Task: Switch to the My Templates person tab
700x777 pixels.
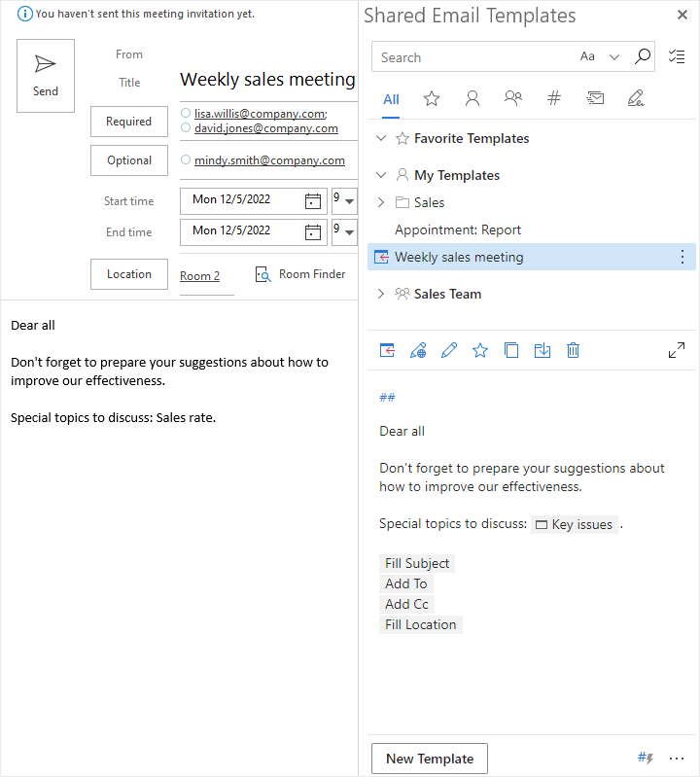Action: click(472, 98)
